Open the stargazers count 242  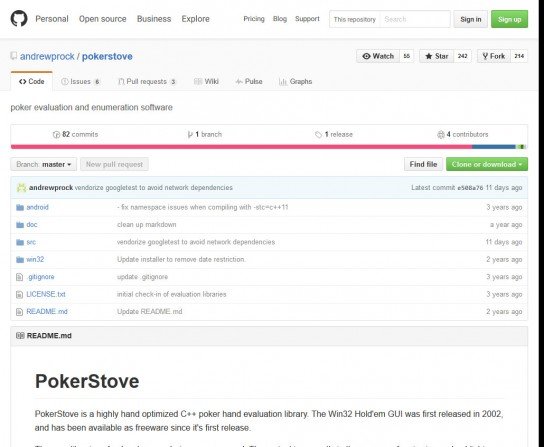click(462, 56)
